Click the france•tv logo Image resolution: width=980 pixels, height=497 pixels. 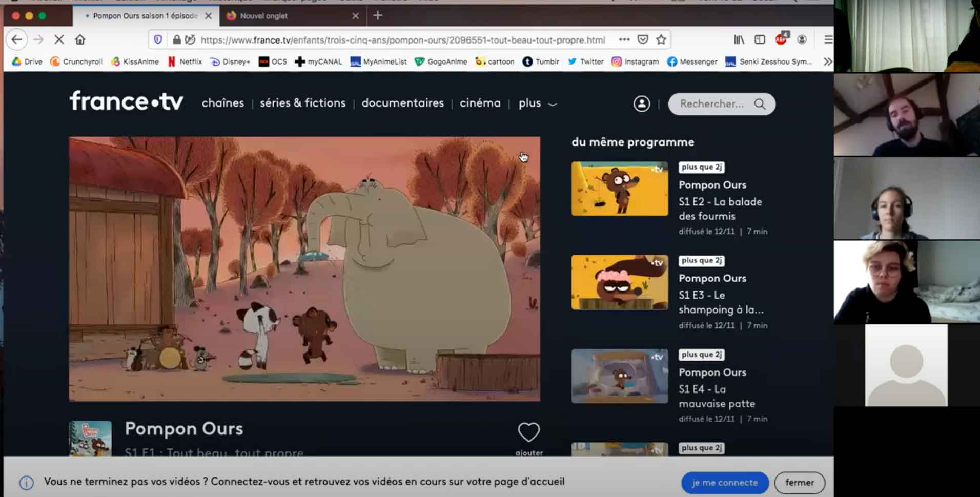point(126,101)
